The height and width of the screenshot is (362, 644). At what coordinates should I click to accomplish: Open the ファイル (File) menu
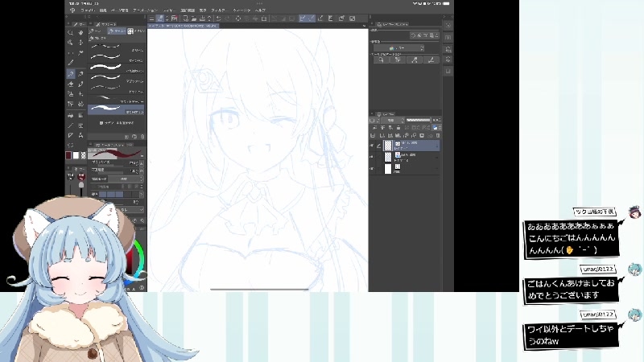[x=88, y=10]
